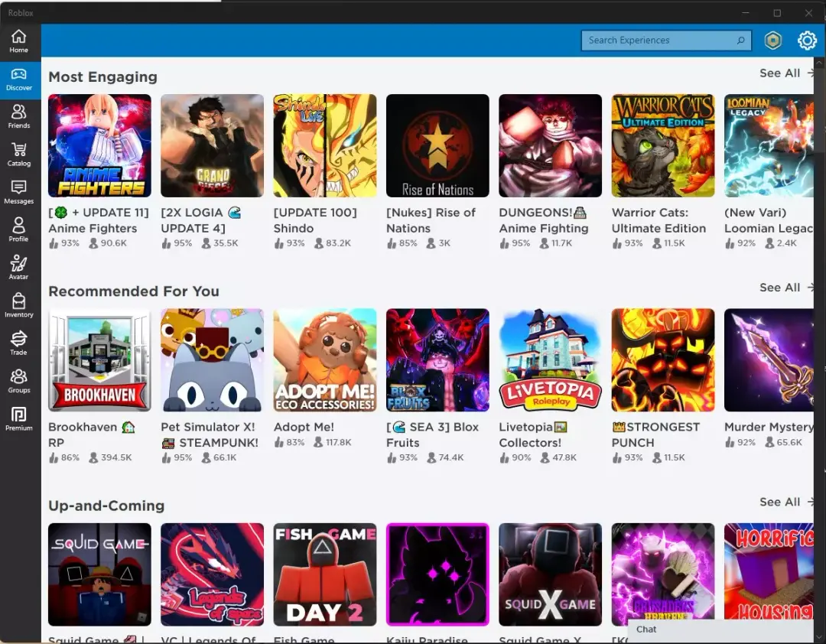Check the Messages inbox
Viewport: 826px width, 644px height.
point(19,193)
